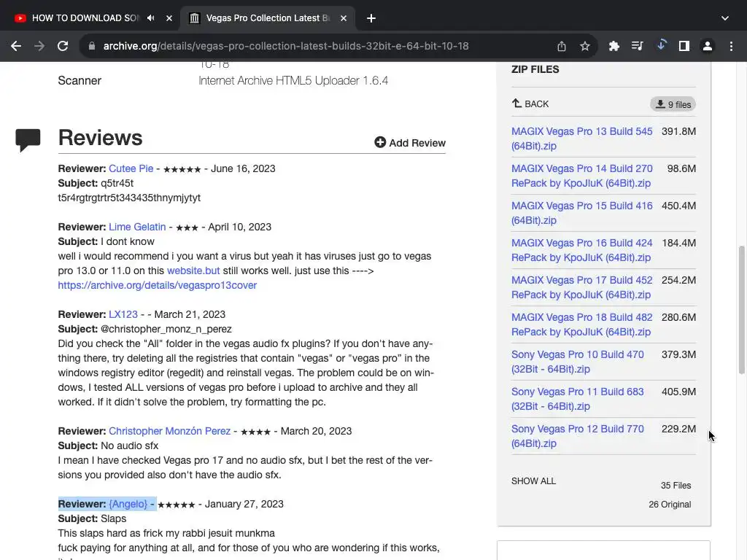Viewport: 747px width, 560px height.
Task: Click the 26 Original count
Action: click(670, 505)
